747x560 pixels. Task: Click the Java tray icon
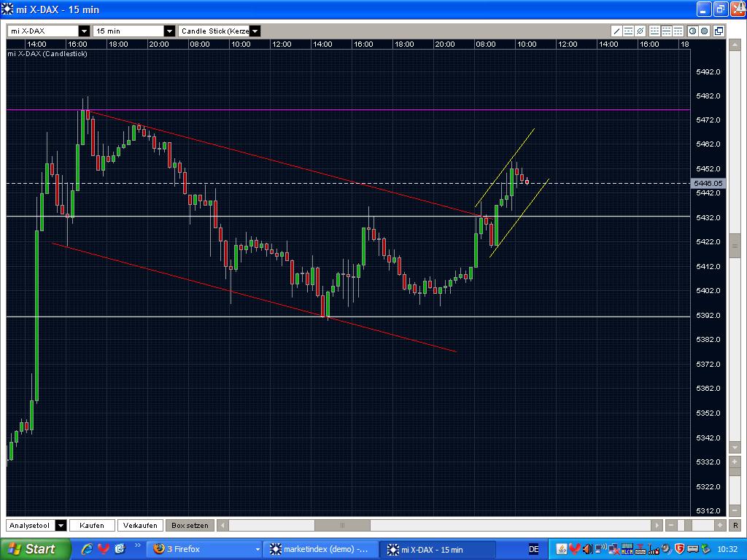tap(562, 549)
